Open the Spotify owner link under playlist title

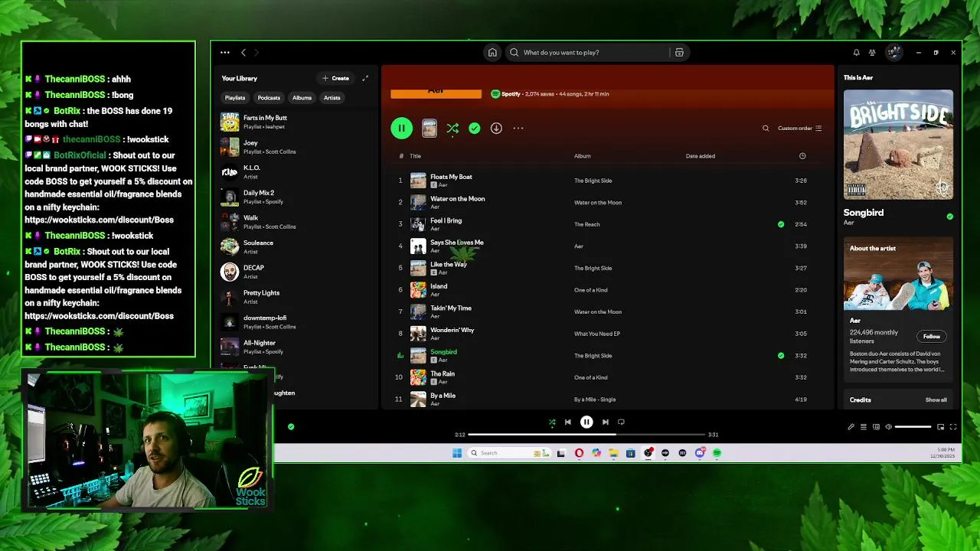[x=511, y=94]
